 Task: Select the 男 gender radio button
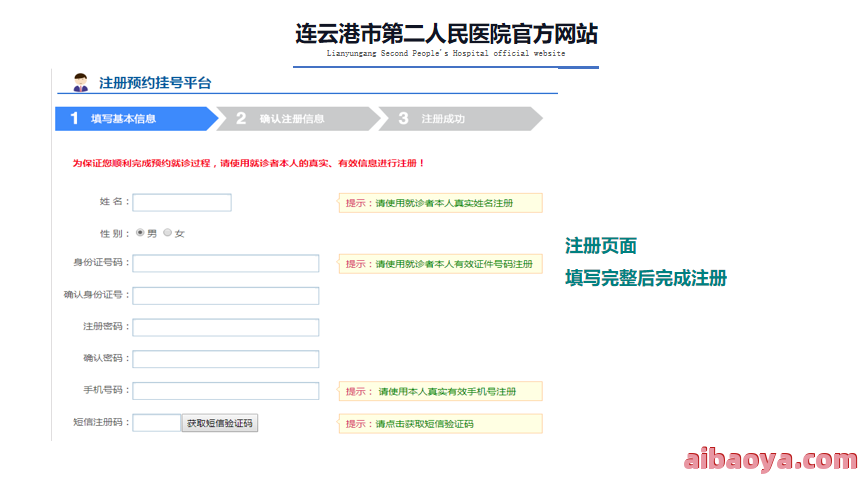pos(140,232)
